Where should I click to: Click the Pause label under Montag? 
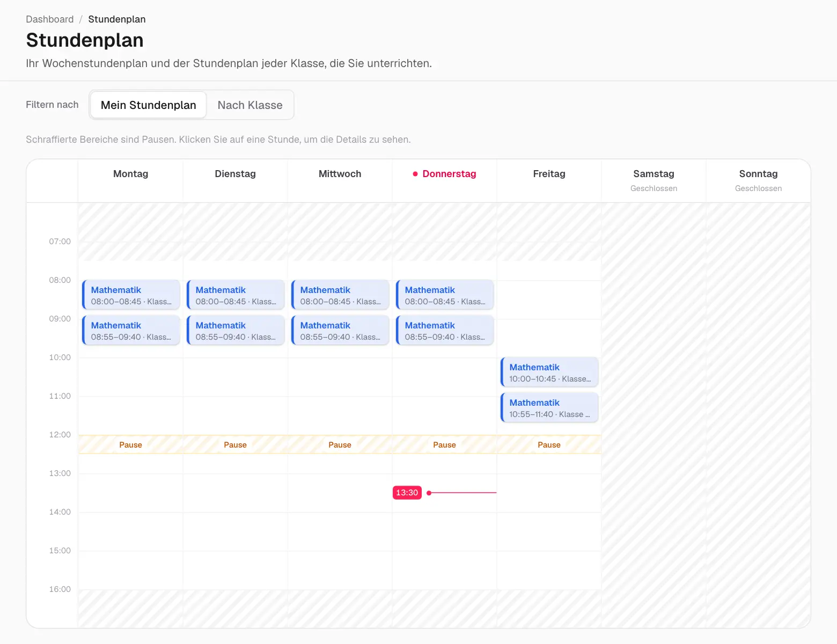pyautogui.click(x=131, y=445)
